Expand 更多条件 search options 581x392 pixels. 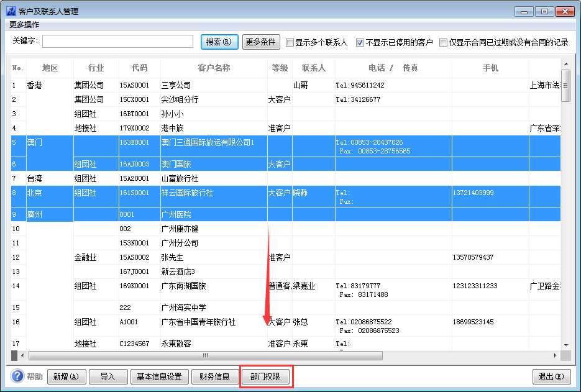pyautogui.click(x=261, y=42)
